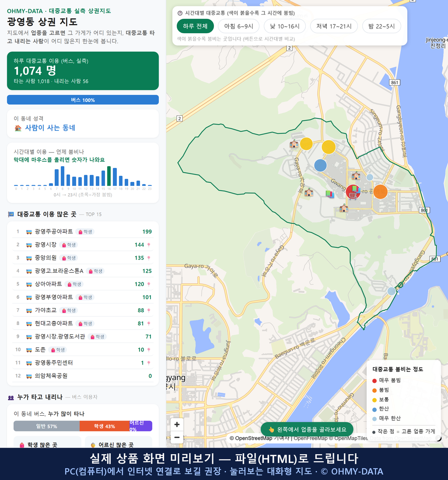
Task: Click the red 매우 붐빔 legend dot
Action: pos(374,380)
